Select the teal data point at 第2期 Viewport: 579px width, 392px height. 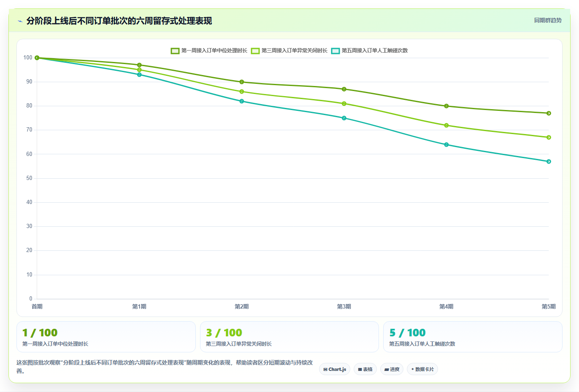pos(242,101)
